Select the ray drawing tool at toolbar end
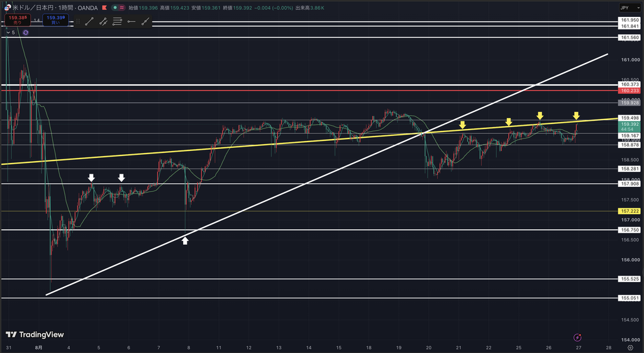Image resolution: width=644 pixels, height=353 pixels. coord(145,21)
